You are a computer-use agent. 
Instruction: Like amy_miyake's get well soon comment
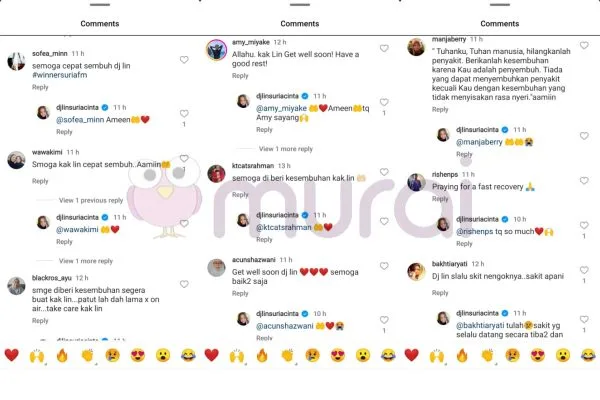384,48
